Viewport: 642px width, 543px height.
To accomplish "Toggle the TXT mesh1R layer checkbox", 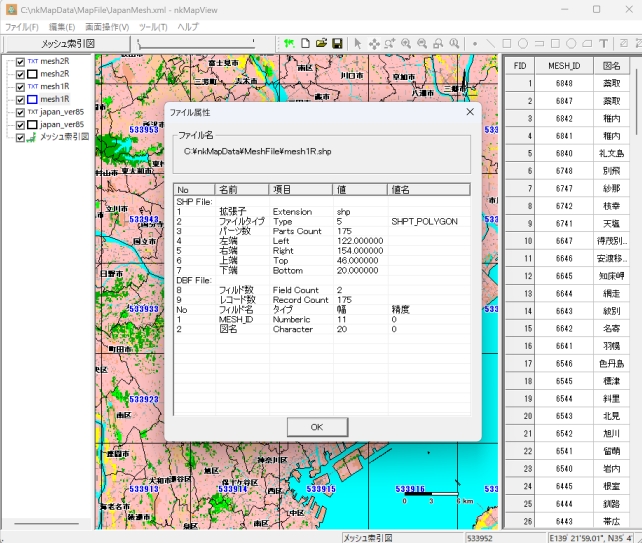I will pos(20,87).
